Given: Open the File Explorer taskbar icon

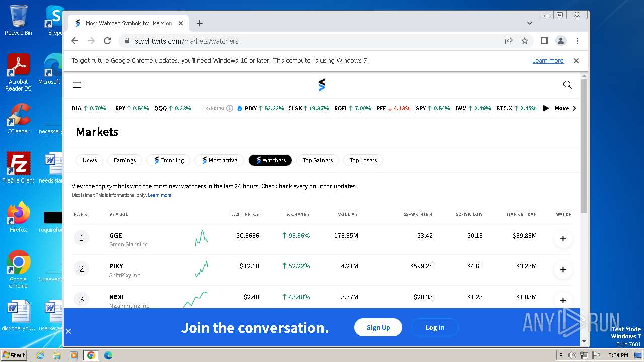Looking at the screenshot, I should click(57, 355).
